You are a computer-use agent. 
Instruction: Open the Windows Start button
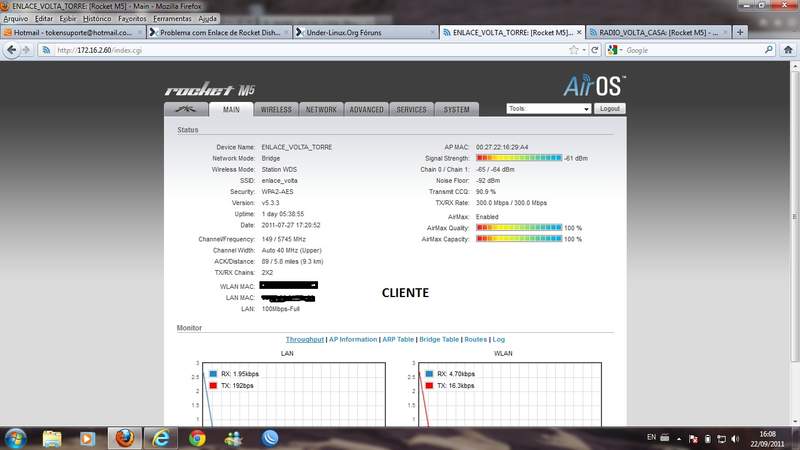(x=15, y=438)
